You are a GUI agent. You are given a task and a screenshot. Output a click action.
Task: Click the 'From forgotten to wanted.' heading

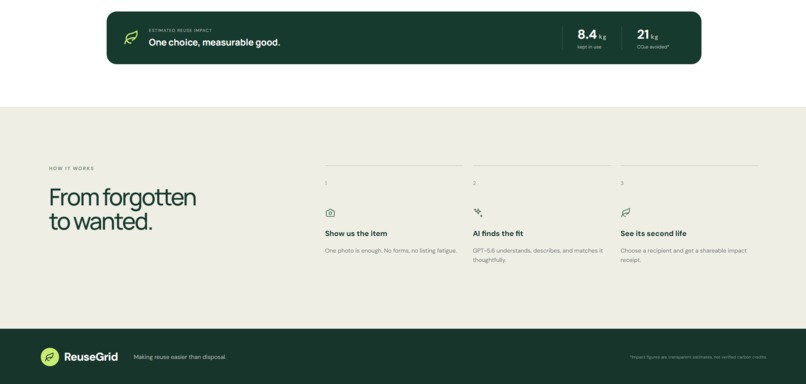pyautogui.click(x=122, y=209)
